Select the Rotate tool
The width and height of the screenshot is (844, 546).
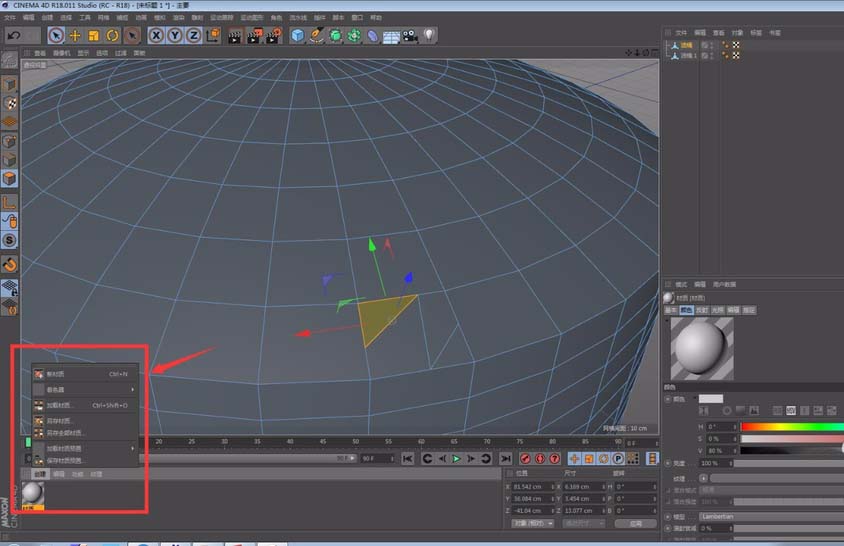pyautogui.click(x=111, y=35)
